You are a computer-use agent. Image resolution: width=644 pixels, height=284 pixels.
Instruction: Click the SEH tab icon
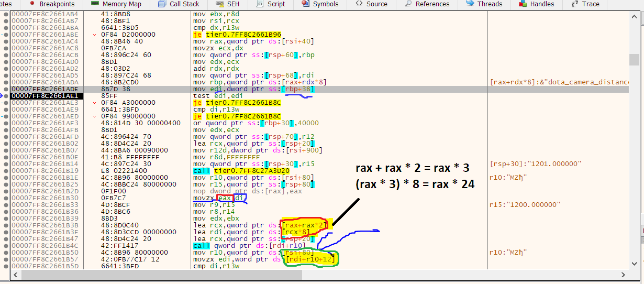pos(220,3)
